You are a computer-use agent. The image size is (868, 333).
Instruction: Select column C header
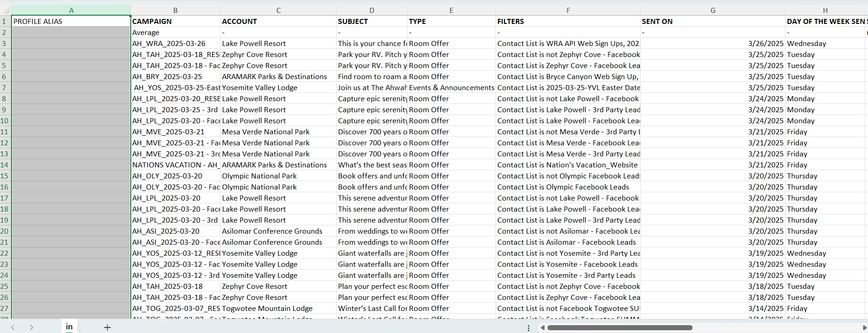[x=279, y=10]
